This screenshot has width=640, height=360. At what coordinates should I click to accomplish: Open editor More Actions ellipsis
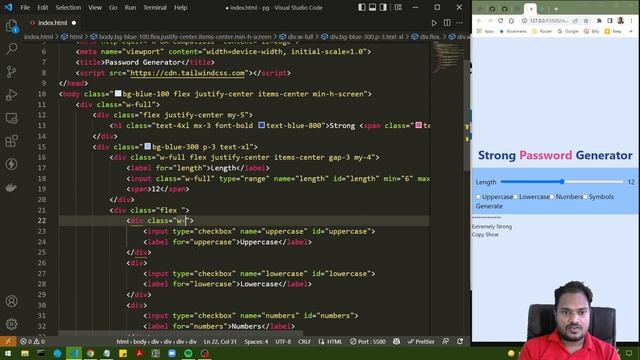[460, 23]
